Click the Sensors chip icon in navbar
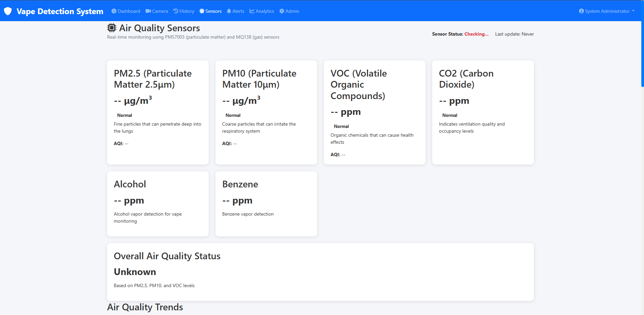The image size is (644, 315). click(202, 11)
